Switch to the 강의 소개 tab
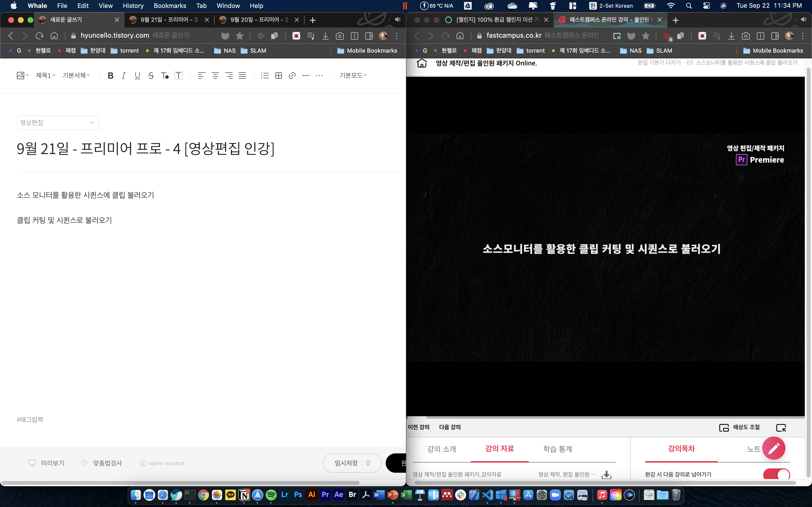This screenshot has width=812, height=507. [x=442, y=449]
